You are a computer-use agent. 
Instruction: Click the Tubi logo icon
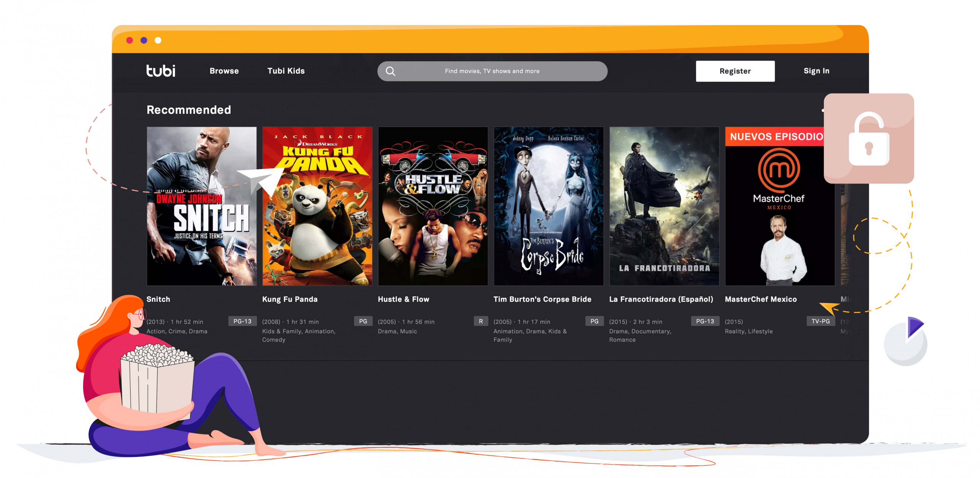(158, 70)
